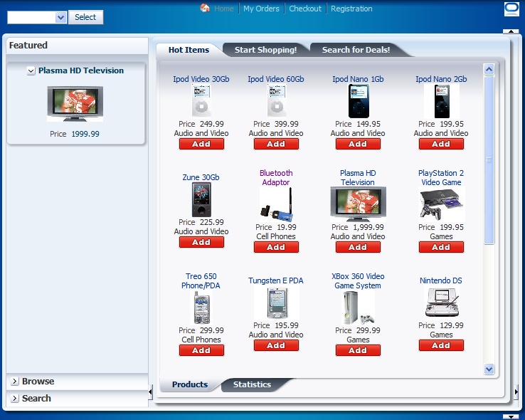This screenshot has width=525, height=420.
Task: Click the Home navigation link
Action: 224,9
